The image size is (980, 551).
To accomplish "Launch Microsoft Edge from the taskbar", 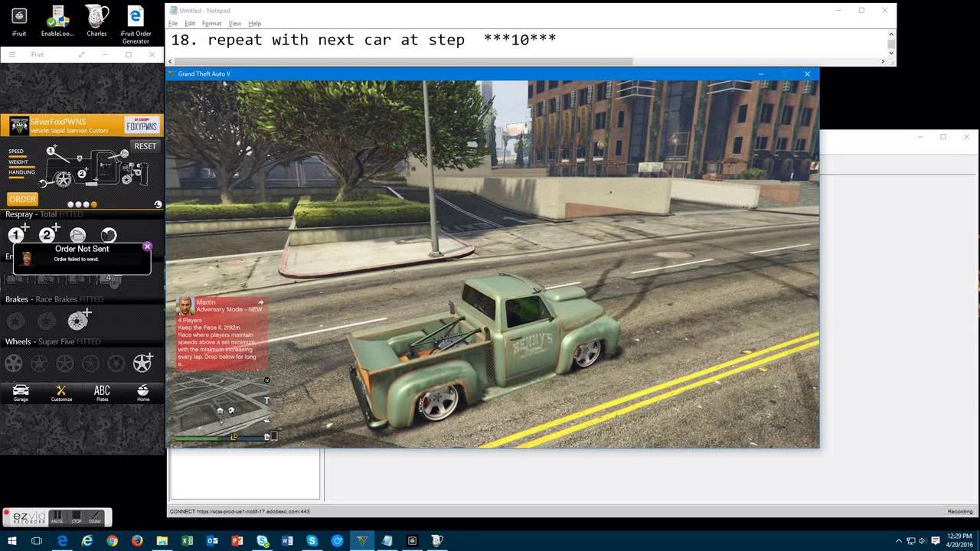I will click(62, 540).
